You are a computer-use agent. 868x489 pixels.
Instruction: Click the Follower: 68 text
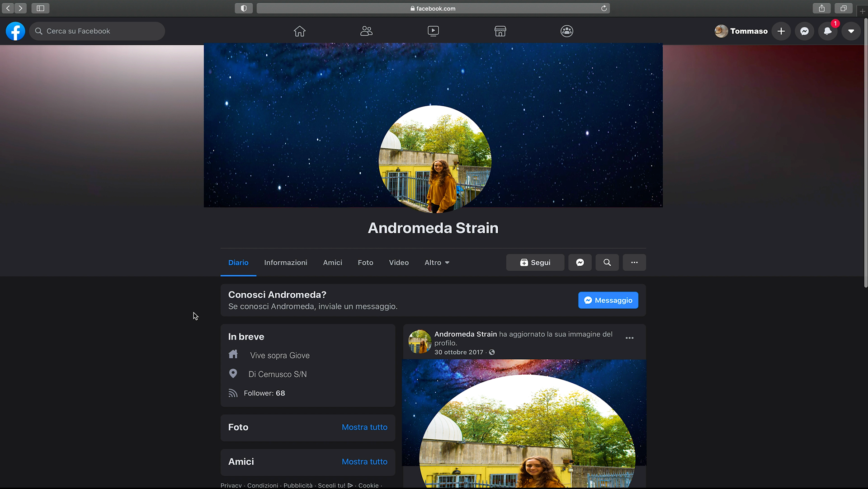(x=264, y=393)
